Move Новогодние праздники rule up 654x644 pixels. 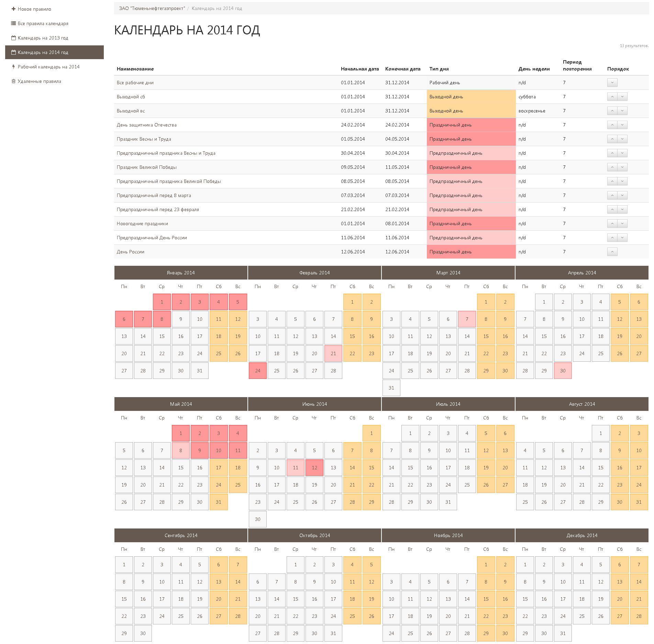tap(612, 223)
